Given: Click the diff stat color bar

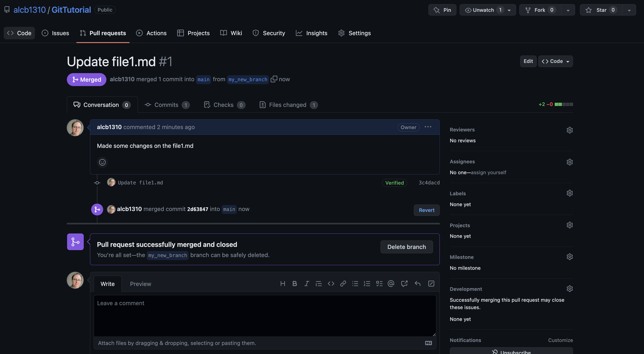Looking at the screenshot, I should click(563, 104).
